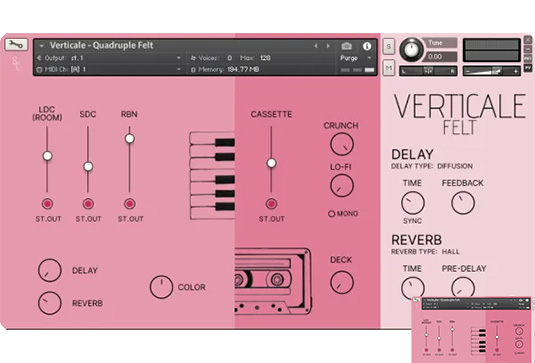This screenshot has height=363, width=535.
Task: Close the instrument with X button
Action: coord(528,39)
